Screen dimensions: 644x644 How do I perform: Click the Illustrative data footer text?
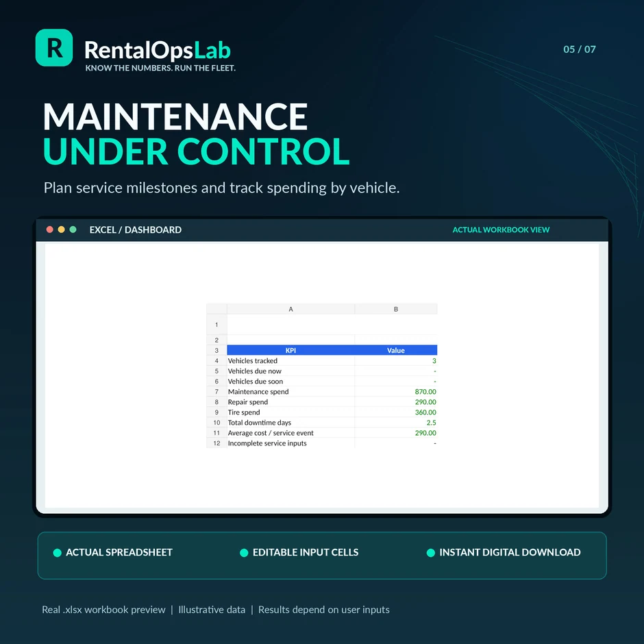(x=212, y=610)
